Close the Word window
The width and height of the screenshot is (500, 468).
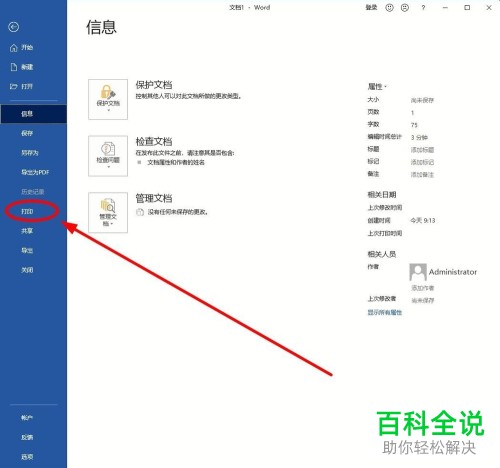pyautogui.click(x=489, y=8)
